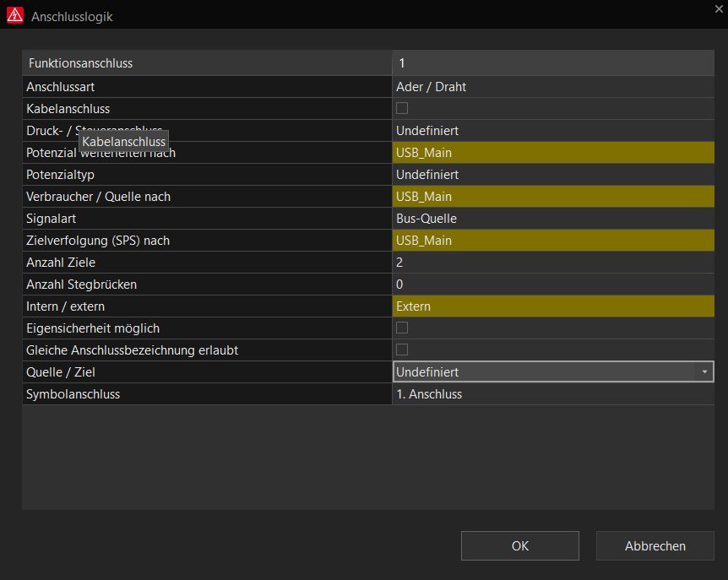
Task: Select the 'Quelle / Ziel' row label
Action: 207,372
